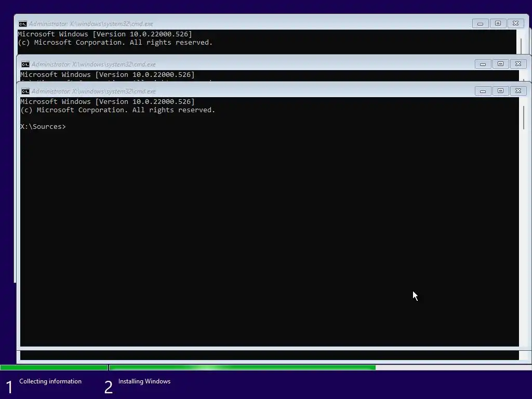Click the version line in the middle window
The height and width of the screenshot is (399, 532).
point(108,75)
